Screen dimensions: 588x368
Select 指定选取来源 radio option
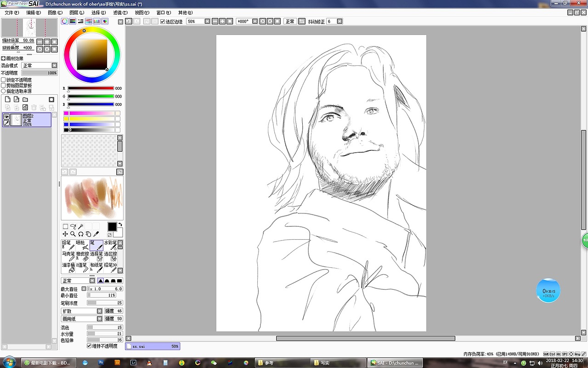[x=3, y=91]
